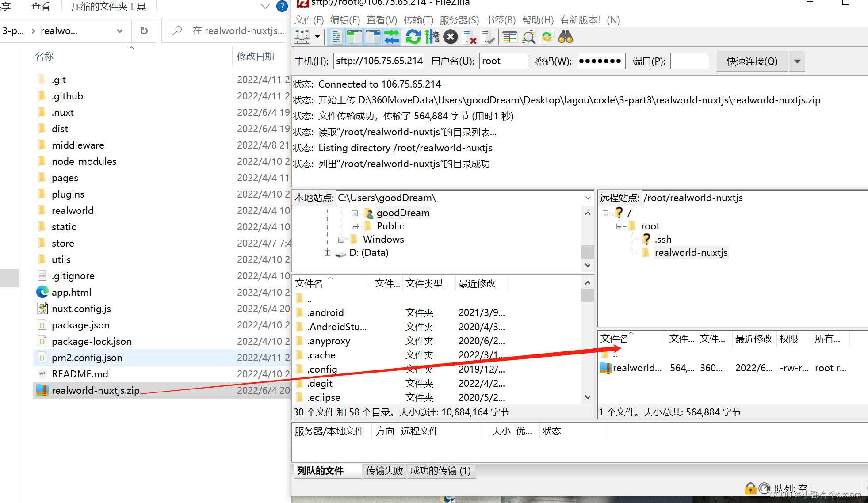Toggle remote directory tree view
Image resolution: width=868 pixels, height=503 pixels.
(373, 37)
